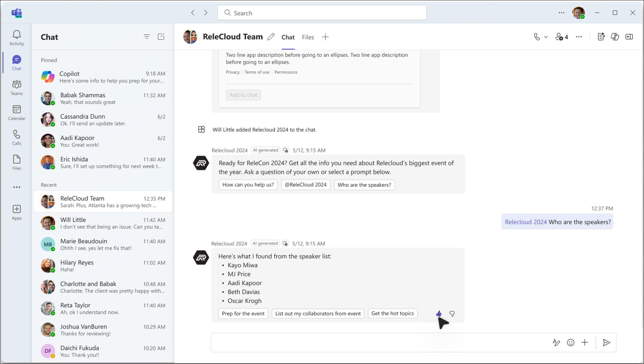
Task: Click the Activity icon in sidebar
Action: coord(16,37)
